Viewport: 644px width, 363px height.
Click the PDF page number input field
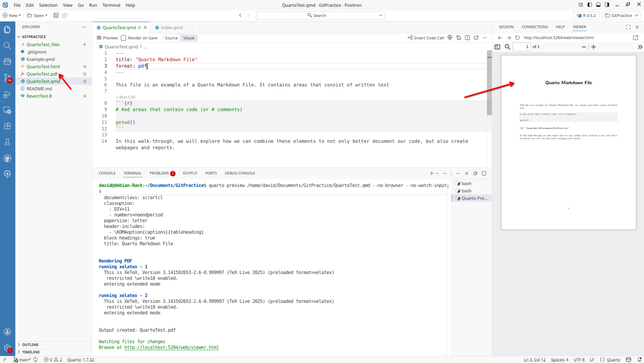click(x=522, y=47)
